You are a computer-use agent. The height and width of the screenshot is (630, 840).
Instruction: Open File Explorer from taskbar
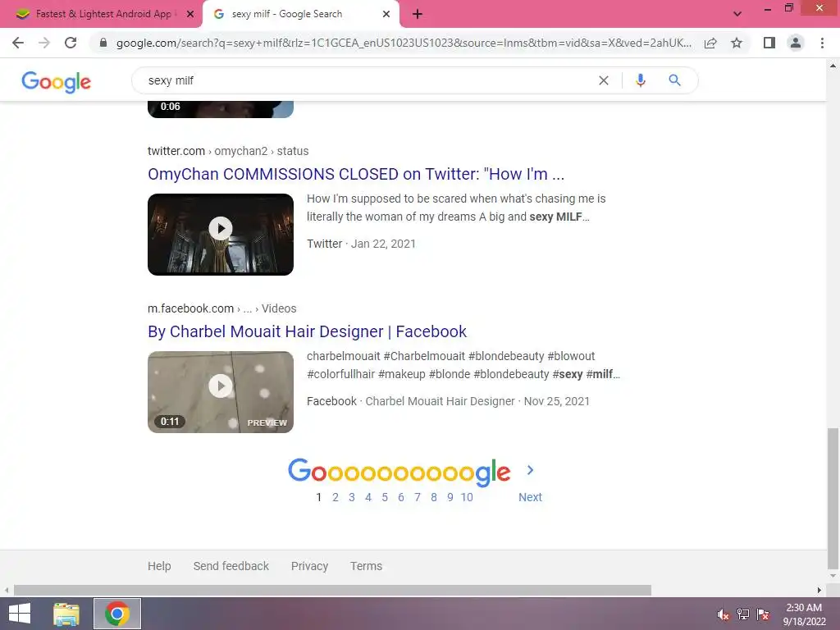[66, 614]
